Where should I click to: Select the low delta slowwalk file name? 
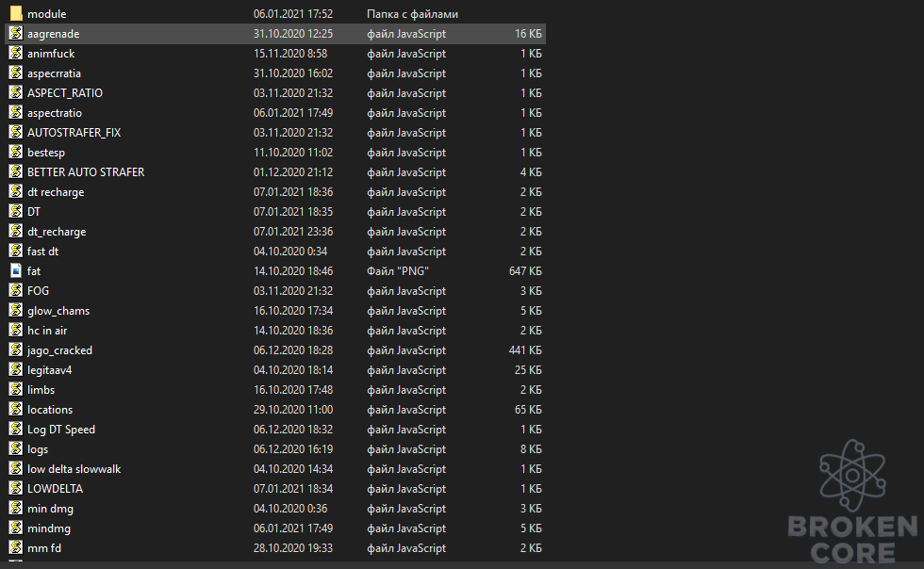[x=74, y=469]
